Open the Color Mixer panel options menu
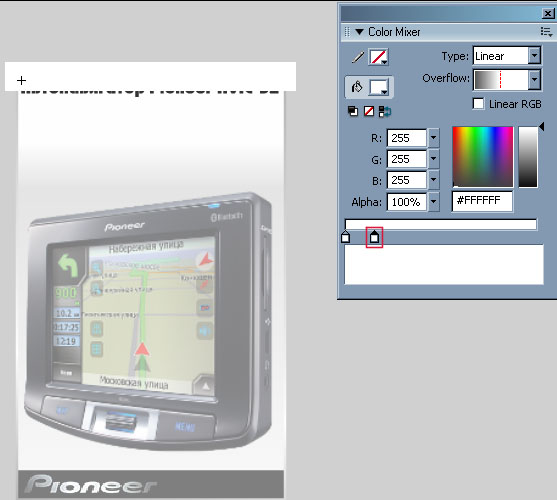Viewport: 557px width, 500px height. (546, 32)
